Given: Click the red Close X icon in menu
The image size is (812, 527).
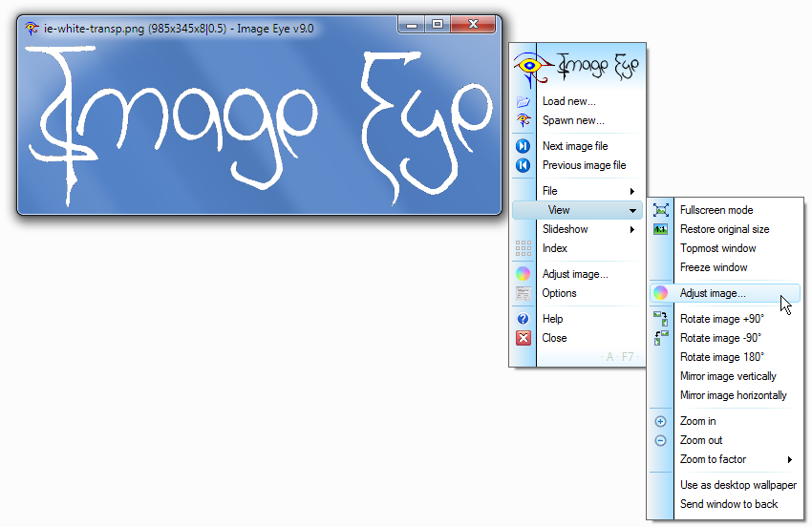Looking at the screenshot, I should [524, 338].
